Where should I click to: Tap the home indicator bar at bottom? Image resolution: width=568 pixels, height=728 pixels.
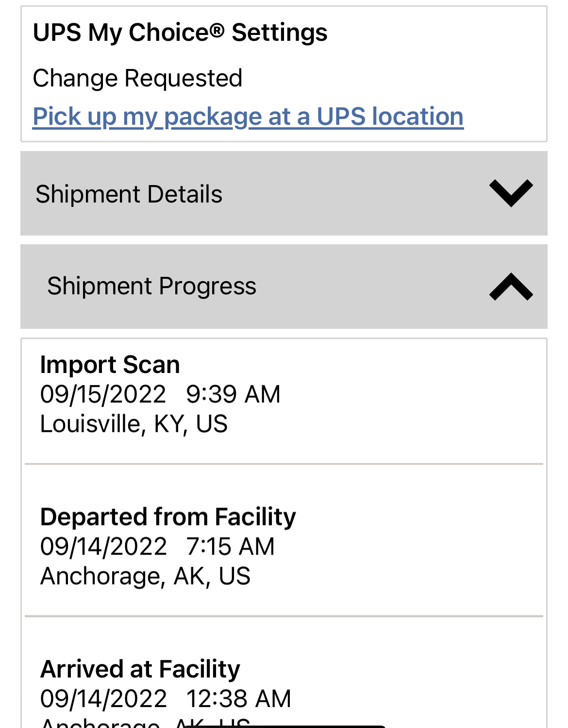tap(284, 726)
